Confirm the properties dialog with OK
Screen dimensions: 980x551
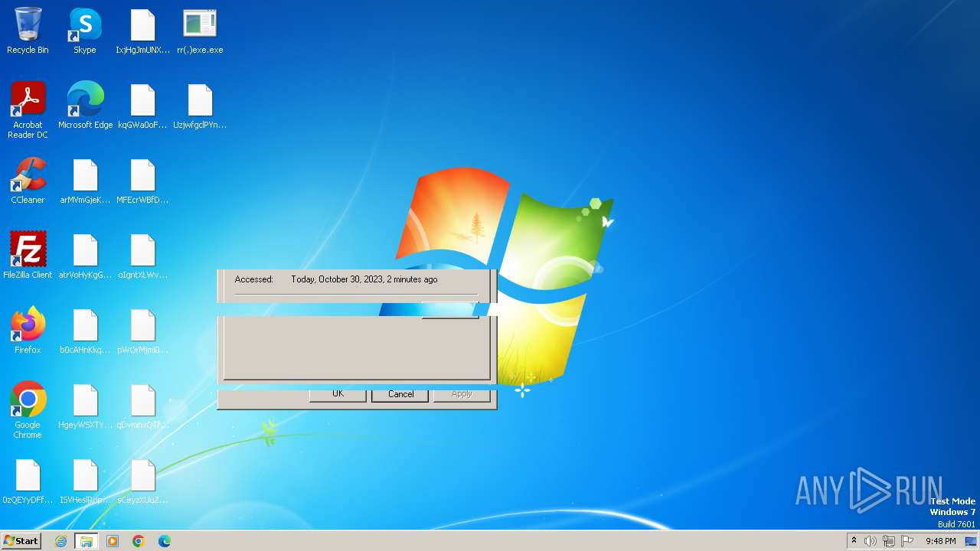338,394
